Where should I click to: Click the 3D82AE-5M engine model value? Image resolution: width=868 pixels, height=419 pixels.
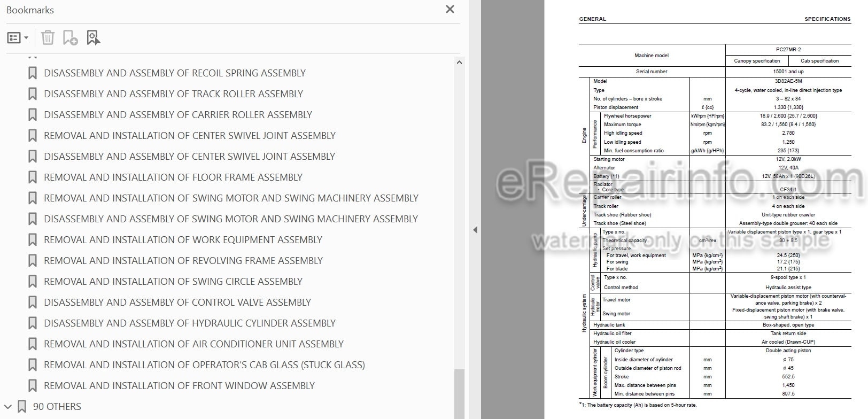tap(788, 81)
